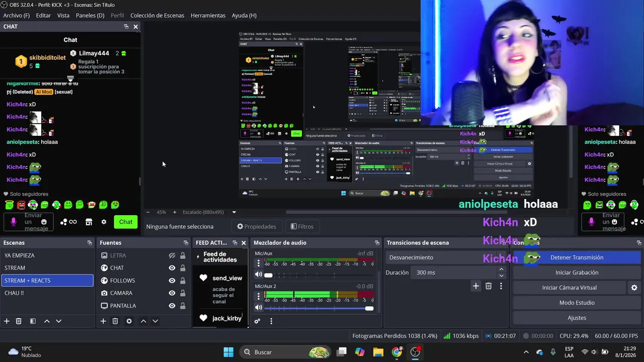The width and height of the screenshot is (644, 362).
Task: Open the Vista menu
Action: tap(63, 16)
